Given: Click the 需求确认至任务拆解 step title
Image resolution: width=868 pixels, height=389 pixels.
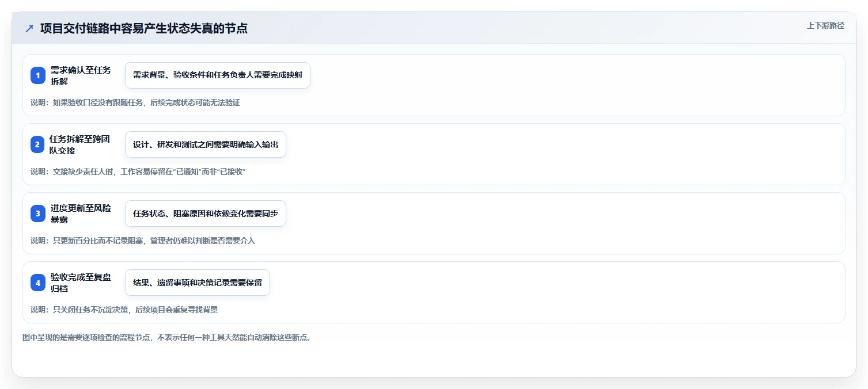Looking at the screenshot, I should pyautogui.click(x=81, y=75).
